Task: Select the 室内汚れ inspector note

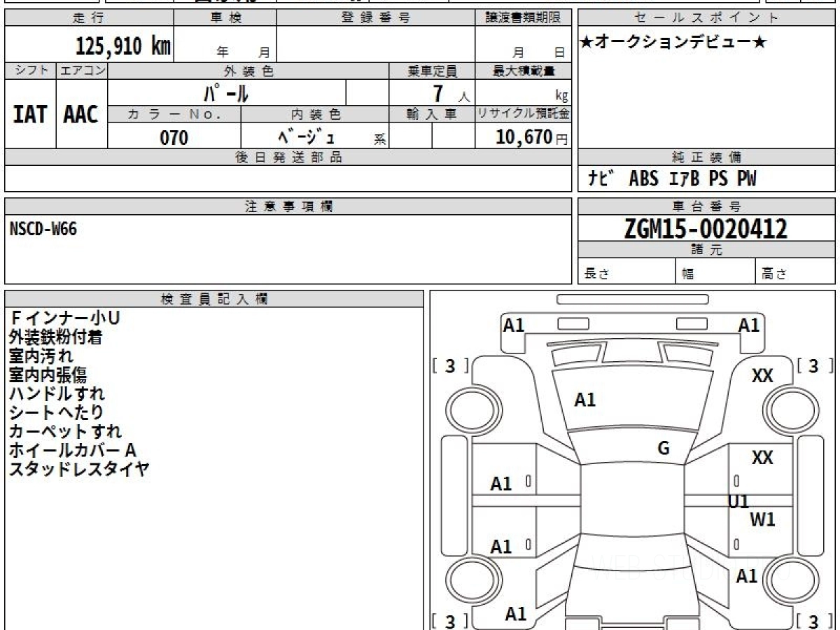Action: tap(41, 356)
